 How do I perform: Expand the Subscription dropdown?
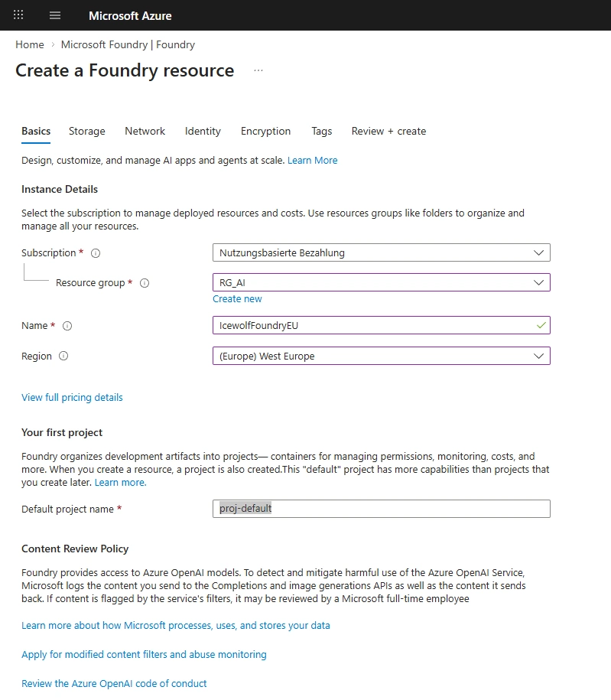pos(381,252)
